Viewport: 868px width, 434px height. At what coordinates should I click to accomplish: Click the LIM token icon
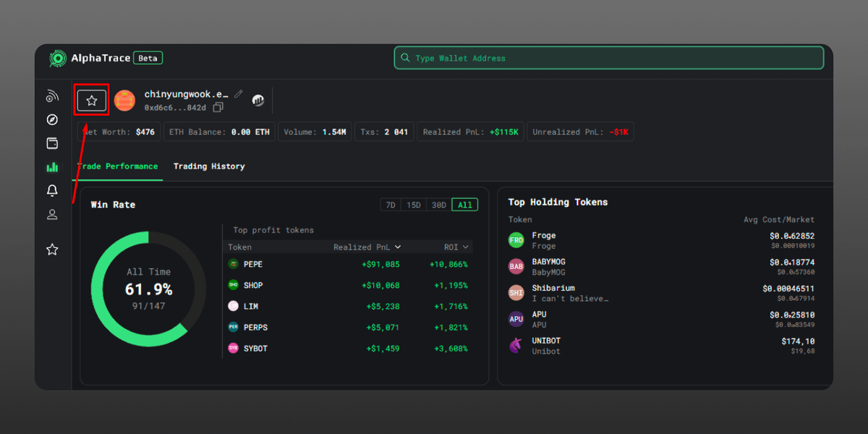click(x=233, y=306)
